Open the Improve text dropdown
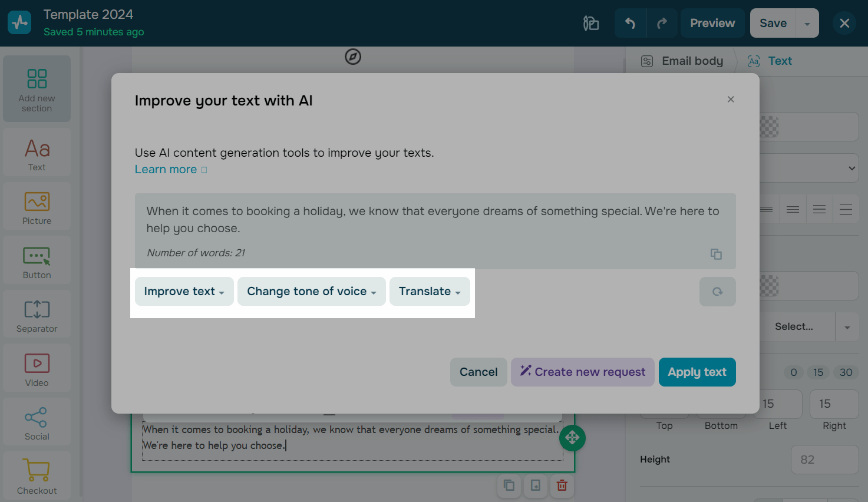The height and width of the screenshot is (502, 868). (x=184, y=292)
